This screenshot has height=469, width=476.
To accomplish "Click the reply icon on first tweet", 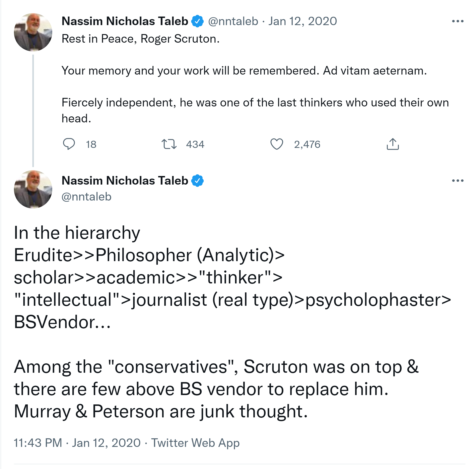I will 69,144.
